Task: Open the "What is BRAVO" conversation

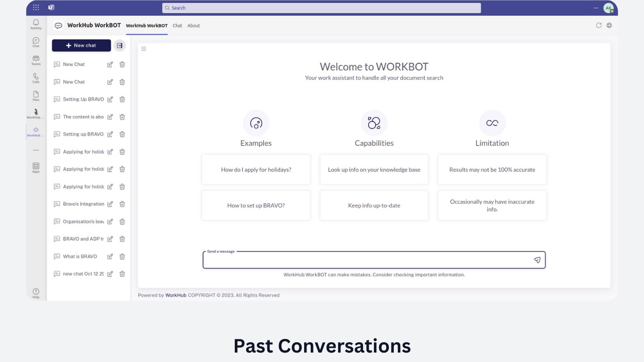Action: [80, 256]
